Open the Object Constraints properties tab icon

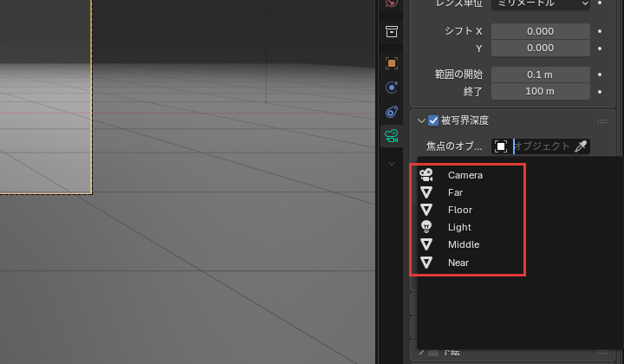click(392, 112)
